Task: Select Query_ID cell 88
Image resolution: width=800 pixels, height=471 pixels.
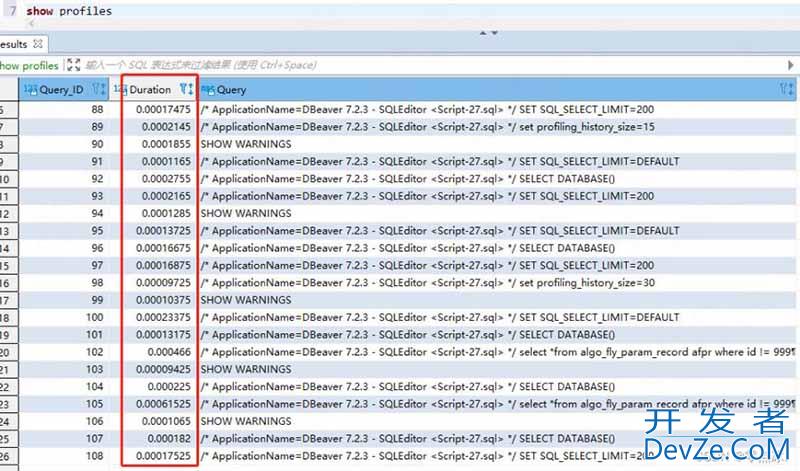Action: click(64, 109)
